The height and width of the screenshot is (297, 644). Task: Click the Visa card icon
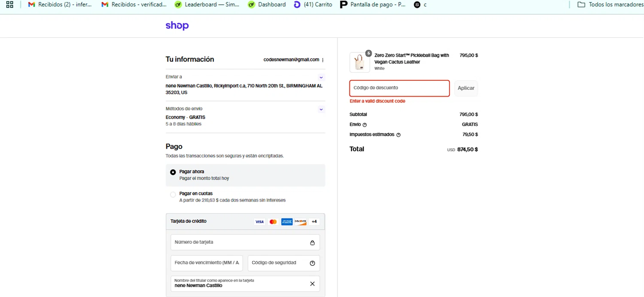coord(259,222)
